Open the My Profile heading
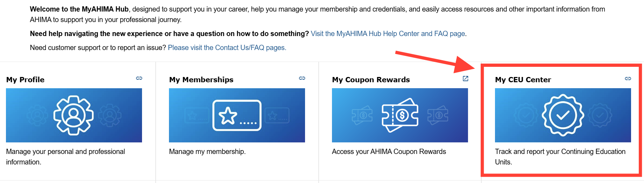The image size is (644, 183). coord(25,80)
